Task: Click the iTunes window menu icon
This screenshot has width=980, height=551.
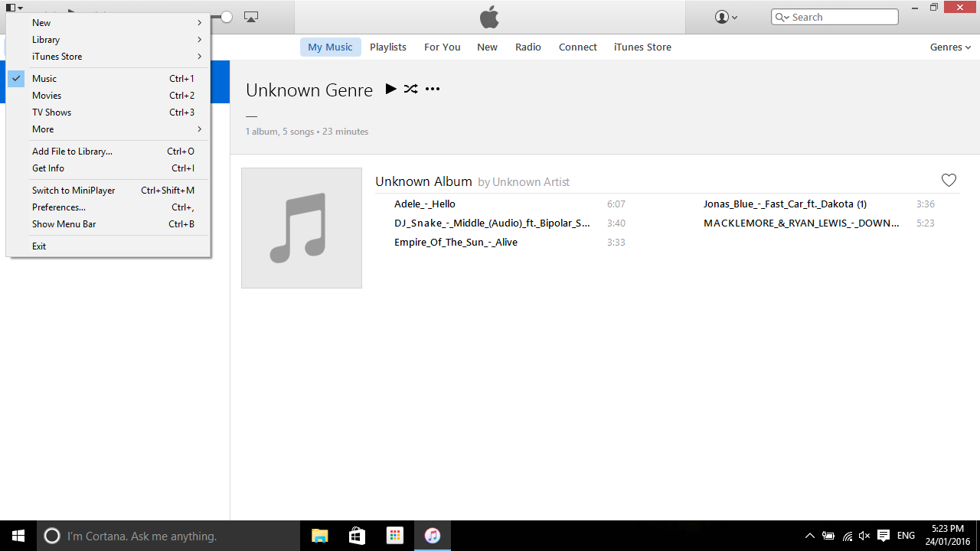Action: tap(14, 8)
